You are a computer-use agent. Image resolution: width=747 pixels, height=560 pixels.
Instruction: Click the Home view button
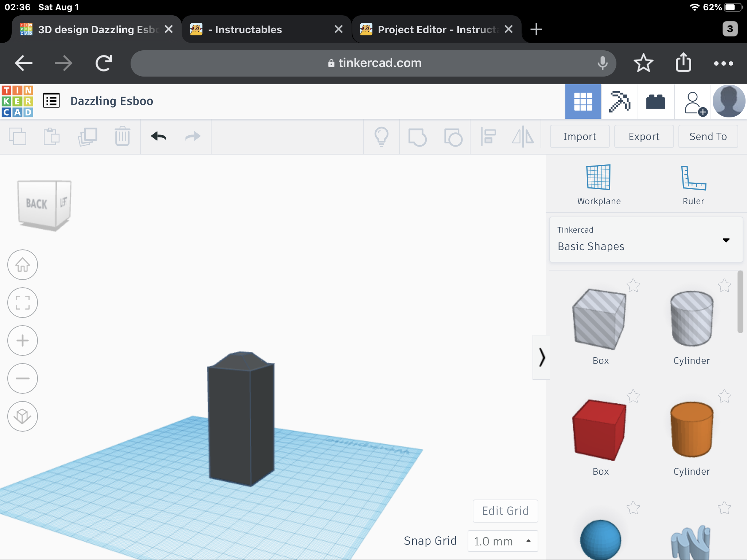click(23, 265)
